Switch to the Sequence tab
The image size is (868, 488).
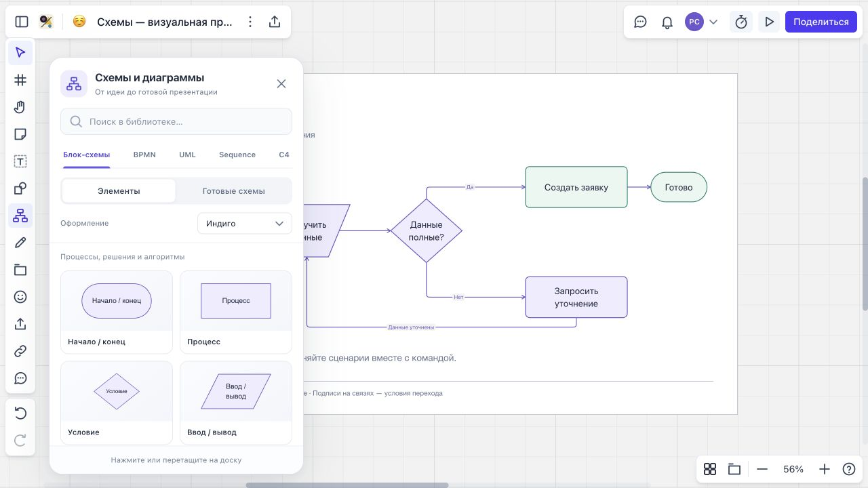pos(237,155)
